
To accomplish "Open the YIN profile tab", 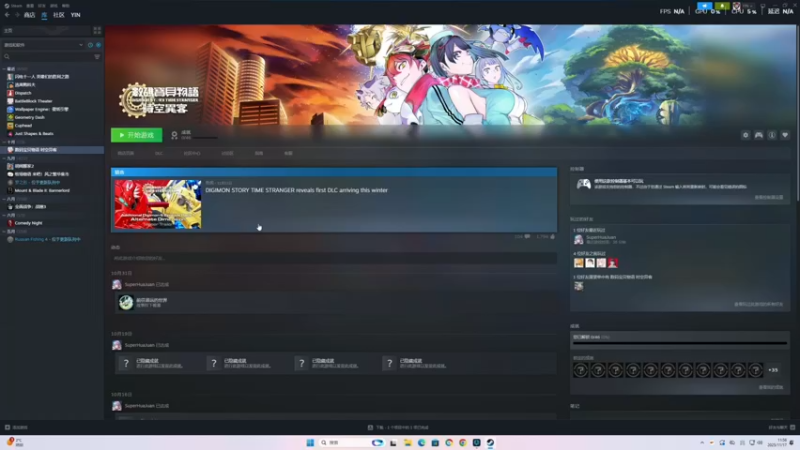I will point(76,15).
